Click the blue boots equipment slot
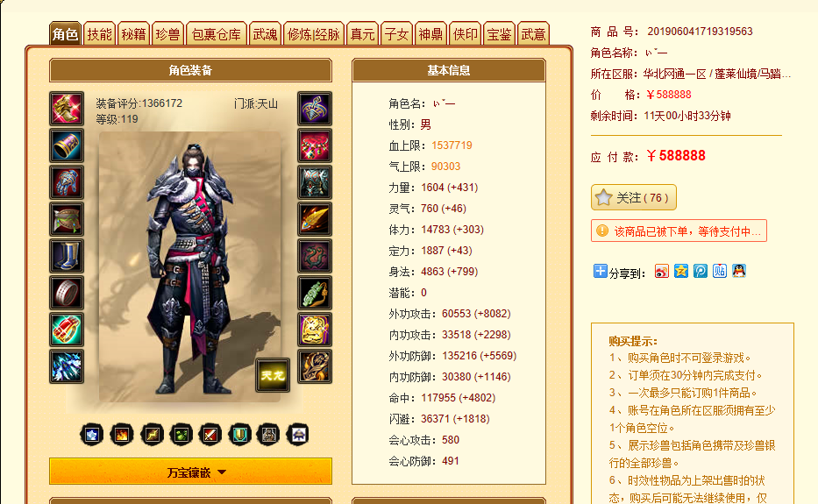The image size is (818, 504). pos(67,256)
